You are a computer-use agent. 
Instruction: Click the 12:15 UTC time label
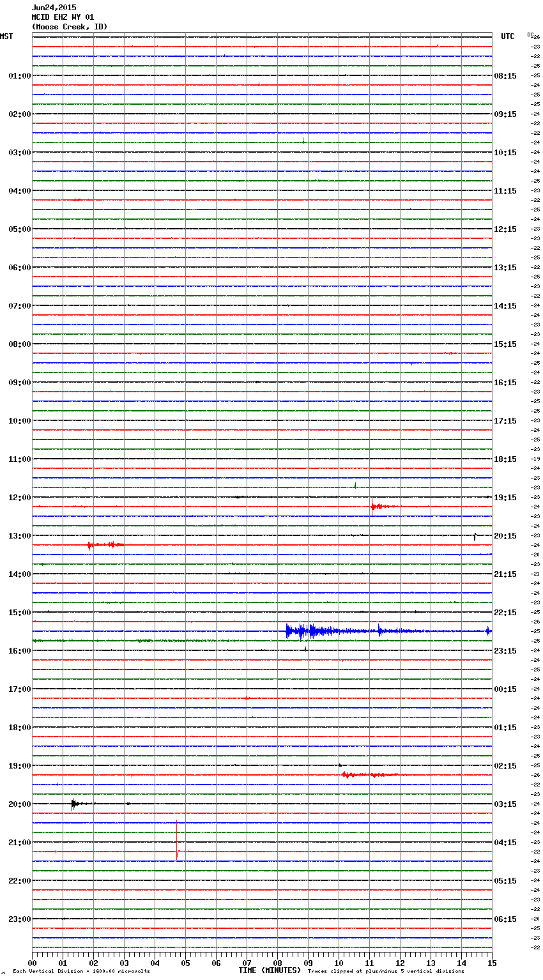pyautogui.click(x=505, y=229)
